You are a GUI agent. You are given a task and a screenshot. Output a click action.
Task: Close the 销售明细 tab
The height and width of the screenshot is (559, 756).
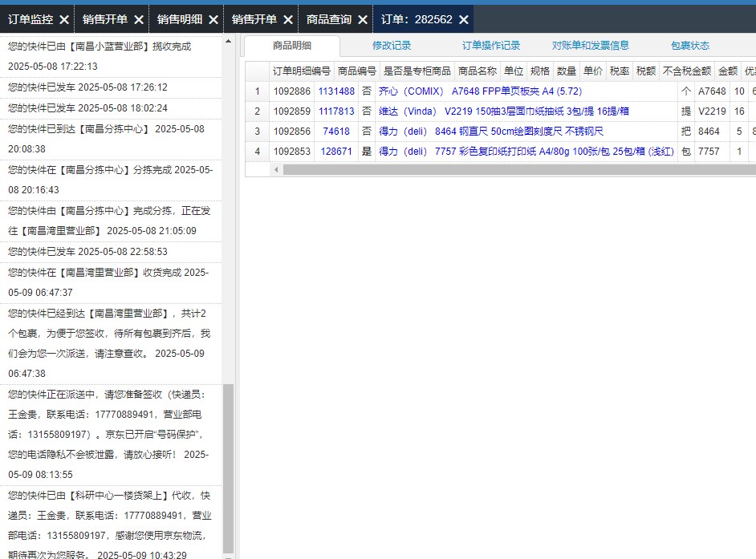[213, 20]
